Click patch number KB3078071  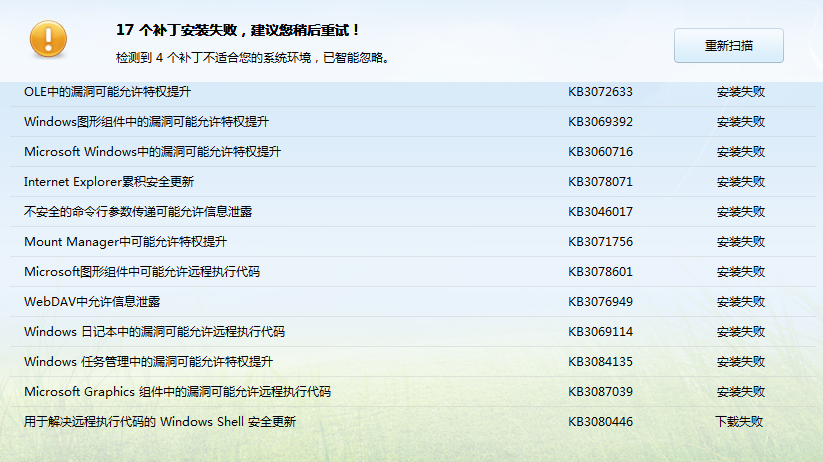(x=600, y=182)
